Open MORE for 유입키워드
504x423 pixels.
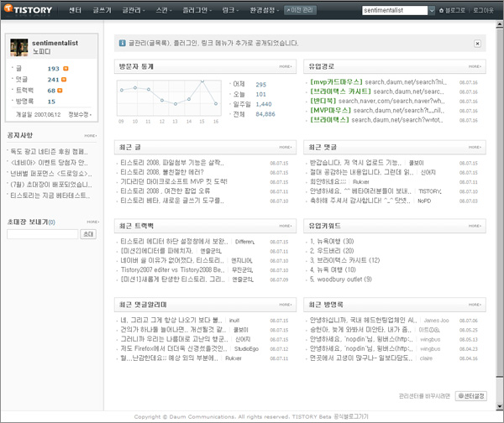point(475,226)
